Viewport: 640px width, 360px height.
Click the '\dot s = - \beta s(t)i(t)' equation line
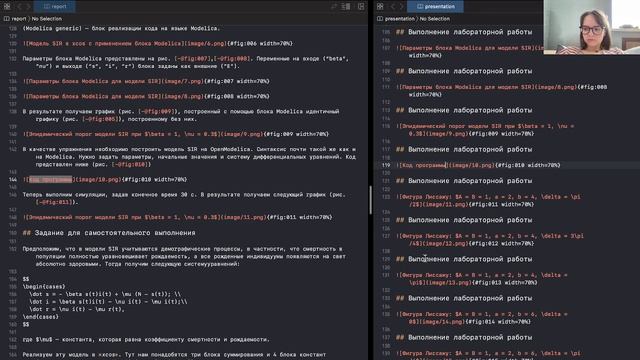105,294
